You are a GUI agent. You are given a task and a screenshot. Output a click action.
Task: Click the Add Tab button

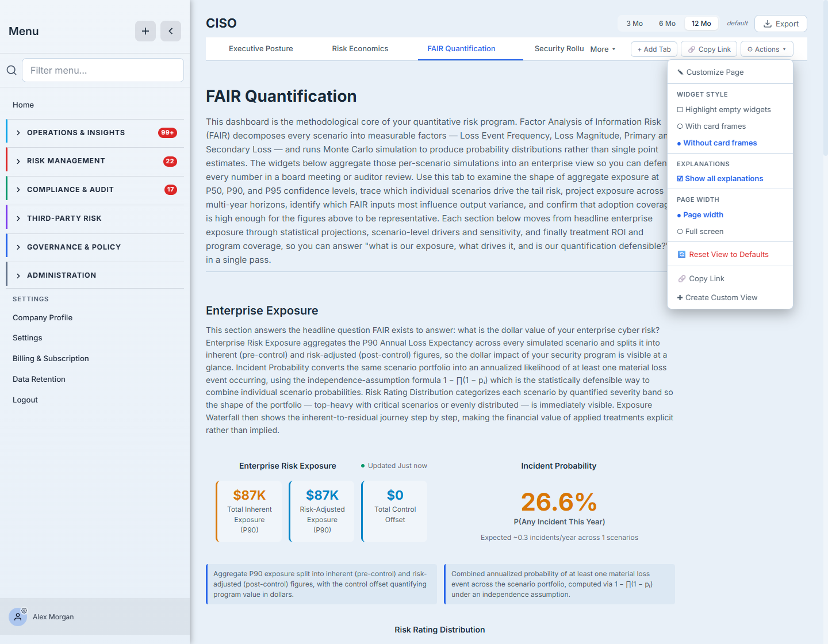point(654,49)
